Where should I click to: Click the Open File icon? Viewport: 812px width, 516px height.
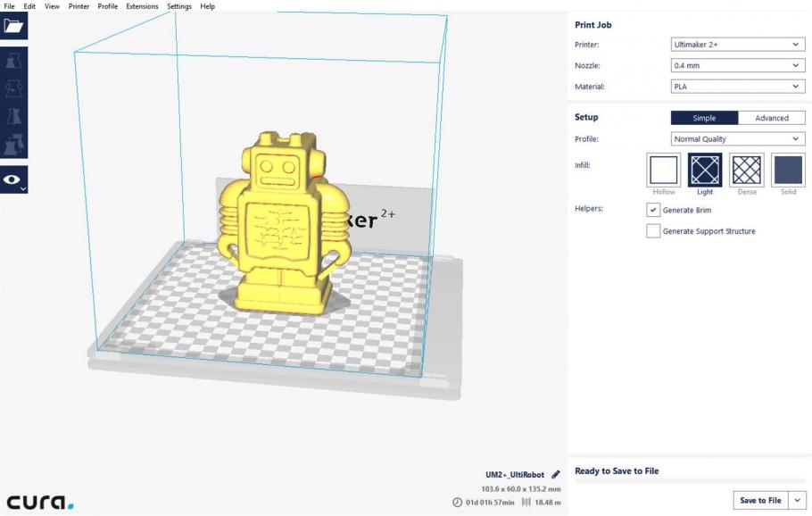tap(13, 27)
